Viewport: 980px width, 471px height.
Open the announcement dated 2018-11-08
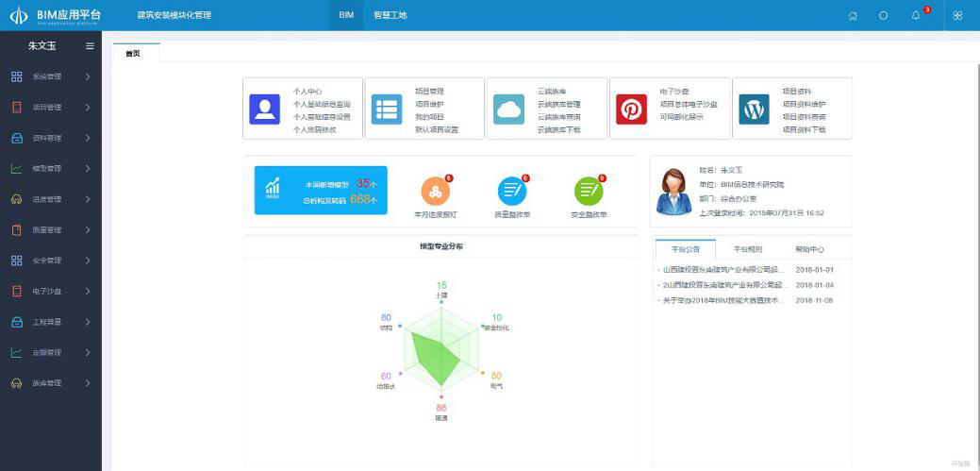tap(723, 300)
